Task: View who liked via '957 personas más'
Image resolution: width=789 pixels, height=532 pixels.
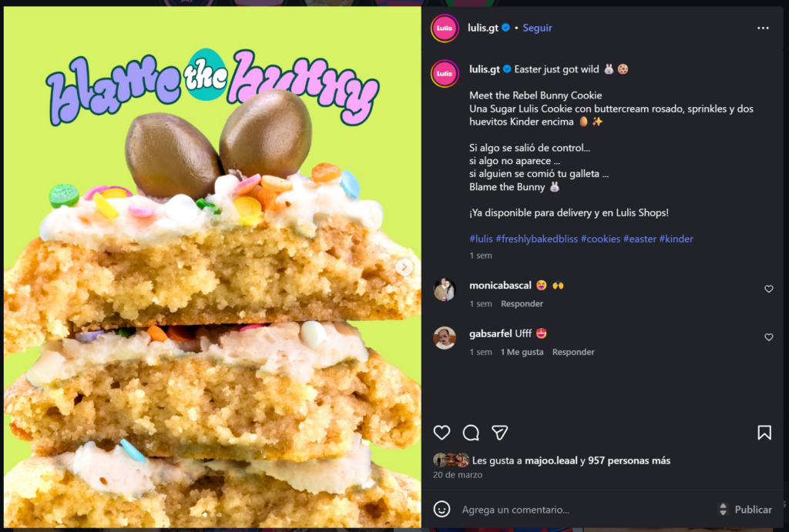Action: 629,460
